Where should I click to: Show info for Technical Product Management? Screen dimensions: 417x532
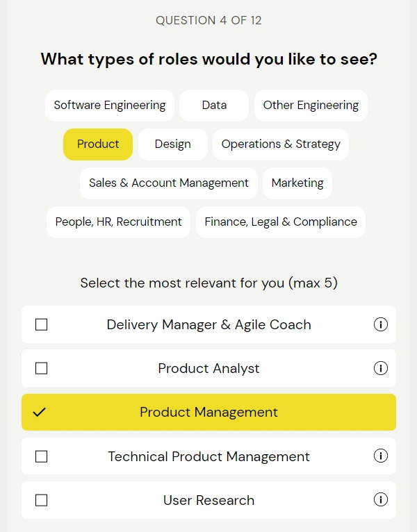[381, 456]
